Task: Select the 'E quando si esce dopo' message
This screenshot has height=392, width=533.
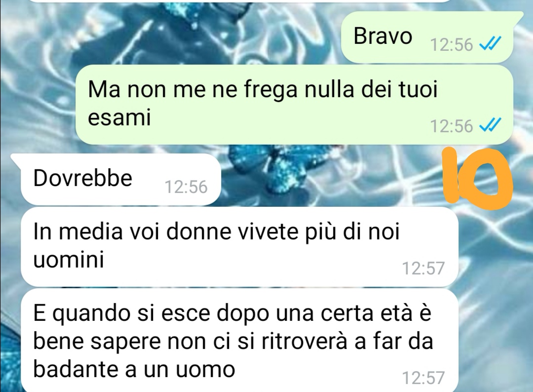Action: (240, 340)
